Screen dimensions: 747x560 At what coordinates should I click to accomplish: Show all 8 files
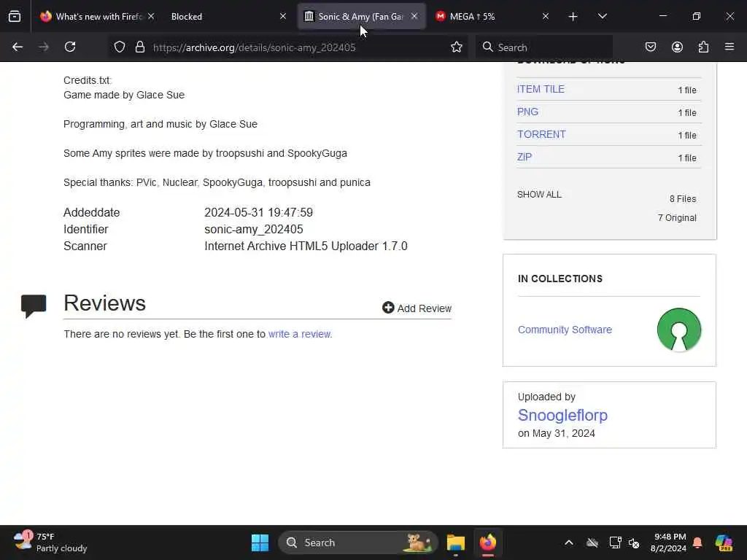point(539,194)
